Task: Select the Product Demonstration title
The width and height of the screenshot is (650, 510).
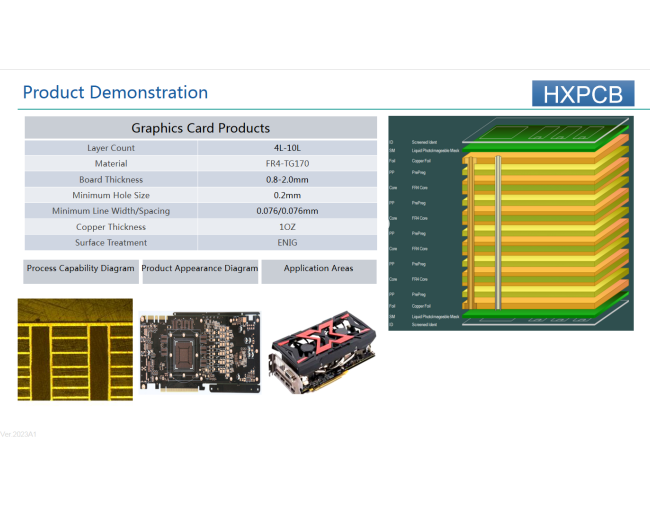Action: pyautogui.click(x=115, y=93)
